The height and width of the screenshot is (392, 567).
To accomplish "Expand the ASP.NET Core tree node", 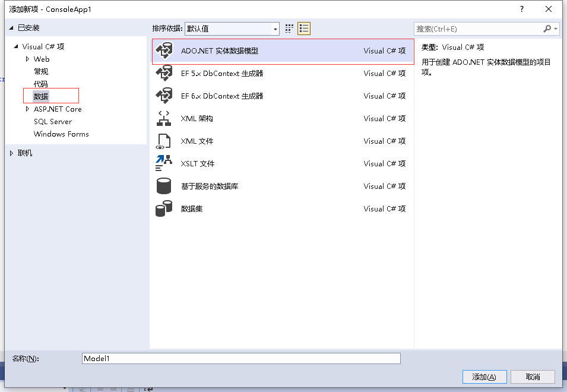I will 27,109.
